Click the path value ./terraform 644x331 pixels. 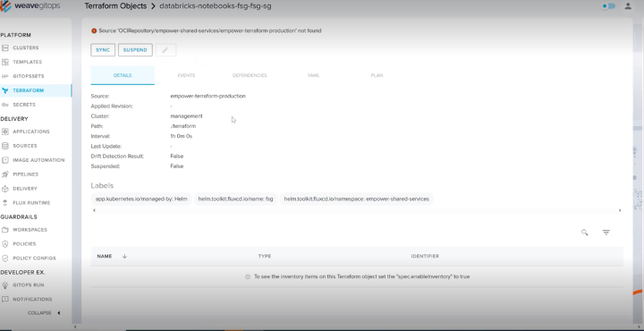tap(183, 126)
